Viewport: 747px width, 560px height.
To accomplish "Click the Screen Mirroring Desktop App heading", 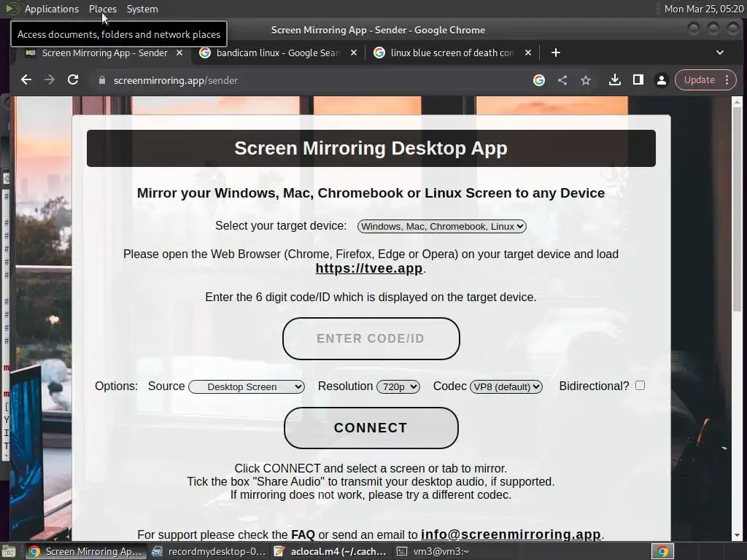I will coord(371,148).
